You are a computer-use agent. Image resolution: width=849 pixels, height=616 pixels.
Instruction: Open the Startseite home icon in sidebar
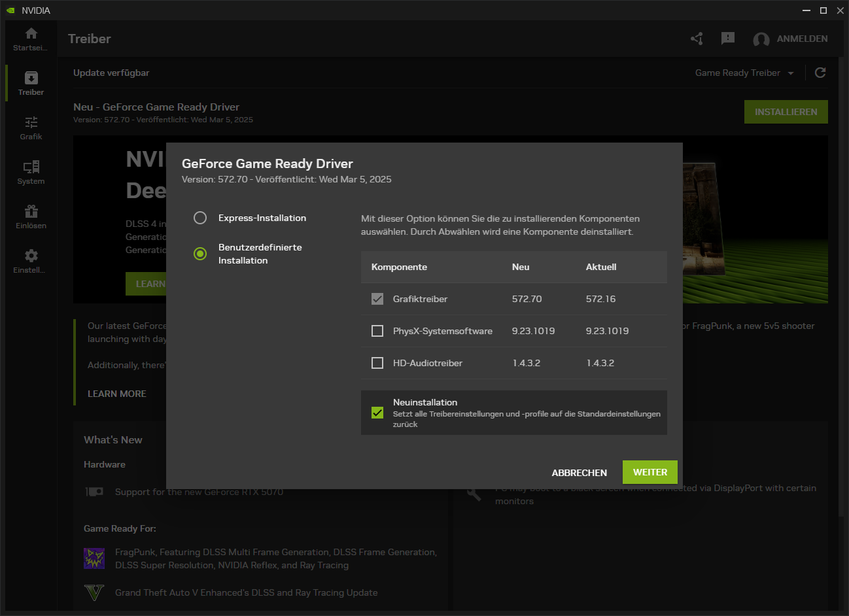click(x=31, y=33)
